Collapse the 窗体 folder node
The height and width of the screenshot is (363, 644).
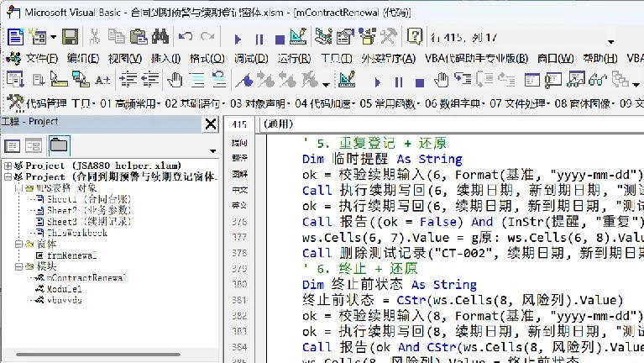pos(19,244)
